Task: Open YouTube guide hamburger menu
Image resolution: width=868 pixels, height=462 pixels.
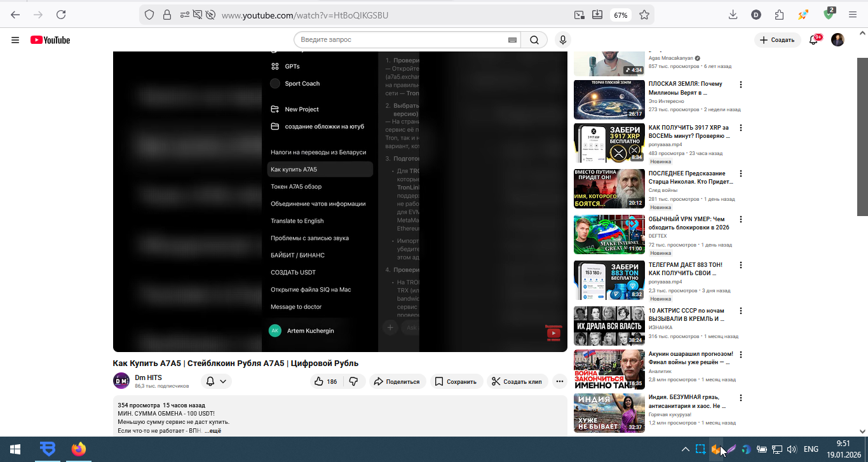Action: [x=15, y=40]
